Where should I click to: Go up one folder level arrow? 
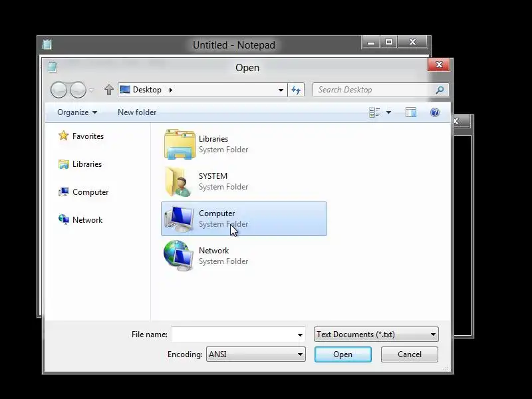coord(108,90)
